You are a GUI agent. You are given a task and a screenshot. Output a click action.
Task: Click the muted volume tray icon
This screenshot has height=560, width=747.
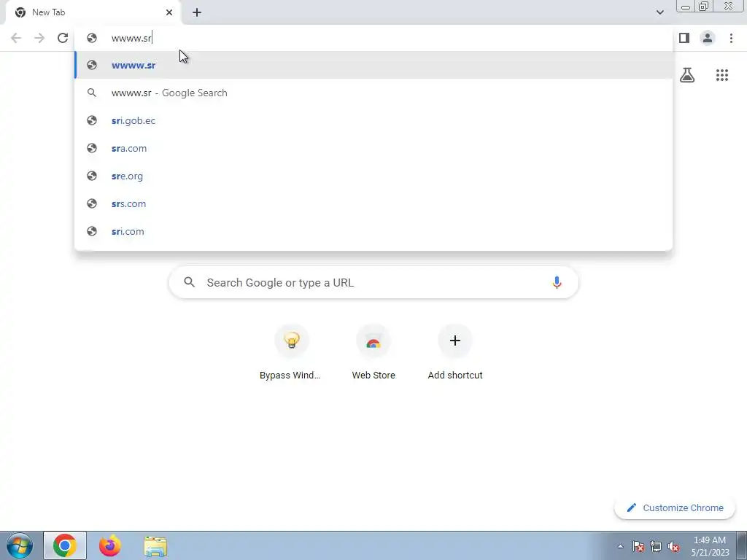673,546
